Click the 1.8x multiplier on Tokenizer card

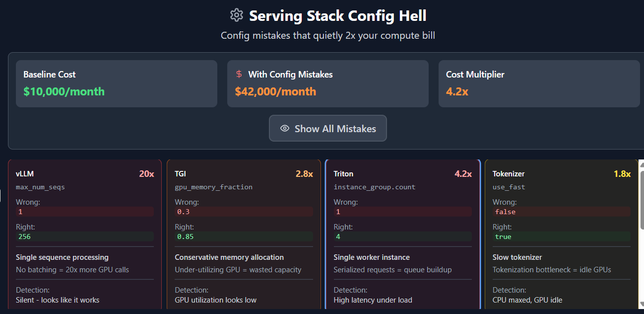click(622, 174)
